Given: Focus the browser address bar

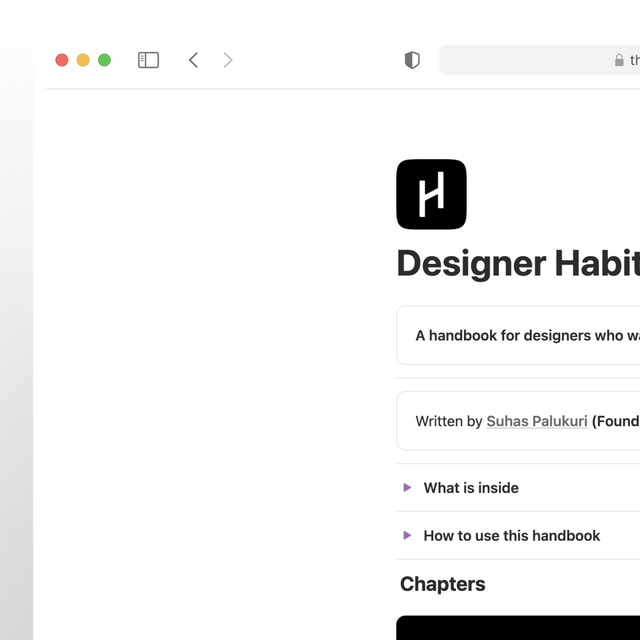Looking at the screenshot, I should coord(540,60).
